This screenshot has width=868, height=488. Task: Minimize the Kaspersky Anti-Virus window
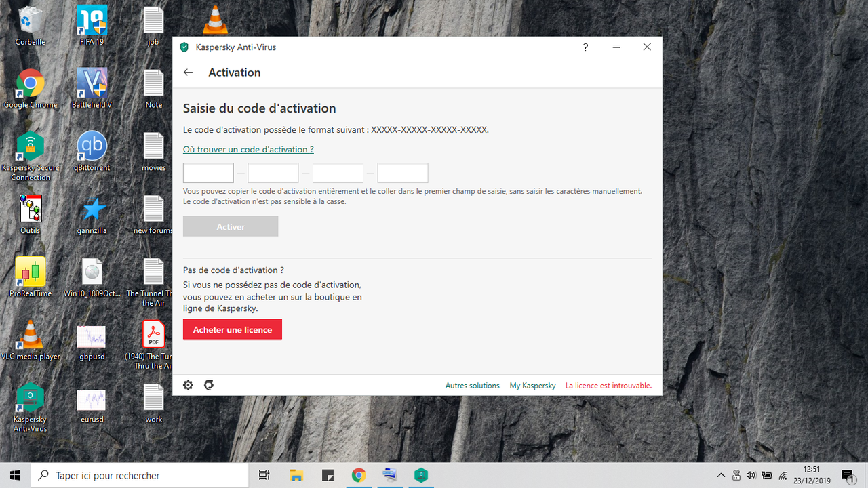616,47
